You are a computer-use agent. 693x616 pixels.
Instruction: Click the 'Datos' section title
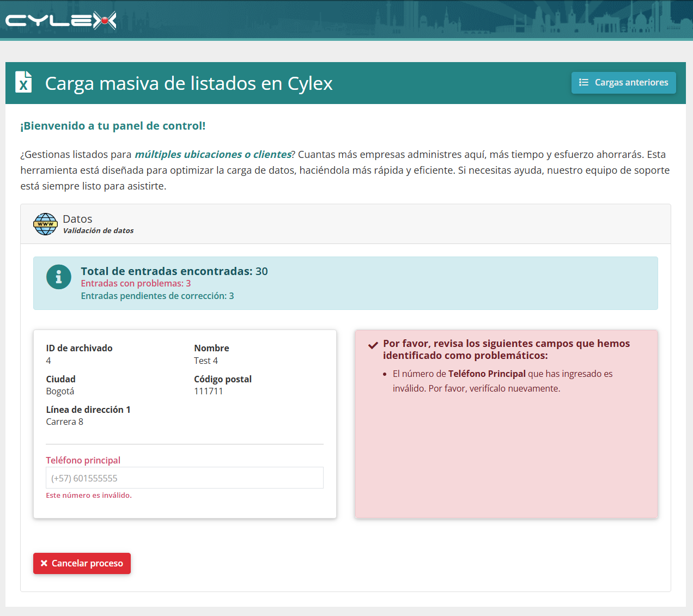tap(77, 218)
